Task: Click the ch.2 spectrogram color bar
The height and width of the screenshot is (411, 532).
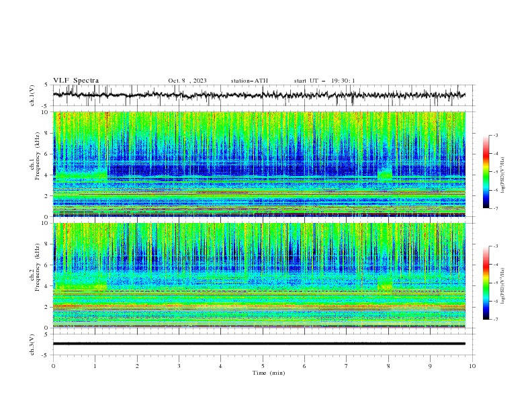Action: [486, 283]
